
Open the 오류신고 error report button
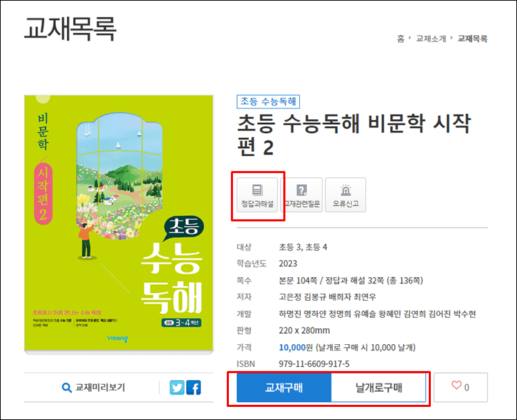[345, 195]
